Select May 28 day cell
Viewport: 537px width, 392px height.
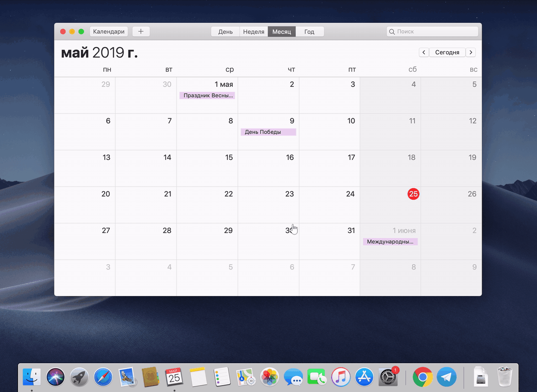[x=146, y=242]
